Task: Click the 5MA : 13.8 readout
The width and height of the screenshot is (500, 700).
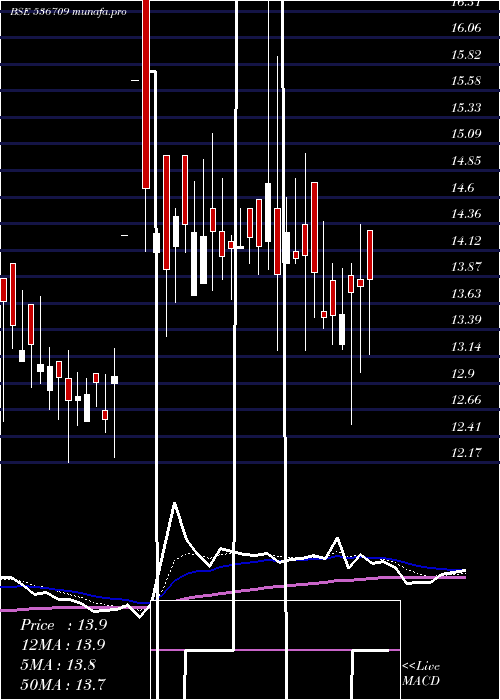Action: pos(58,665)
